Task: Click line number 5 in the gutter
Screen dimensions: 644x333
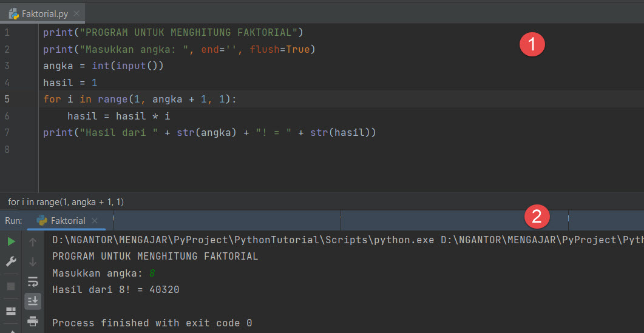Action: (x=7, y=99)
